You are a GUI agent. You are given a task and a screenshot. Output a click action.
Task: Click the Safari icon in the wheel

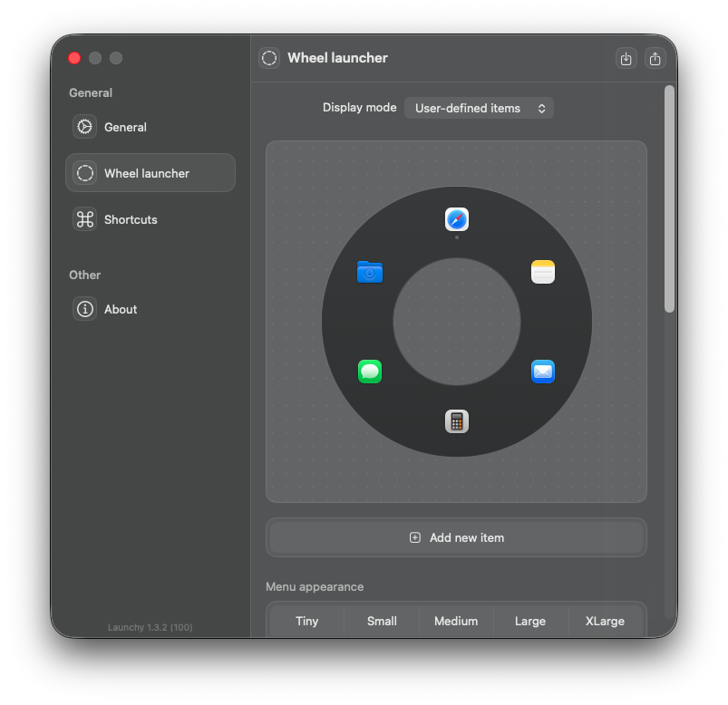coord(456,219)
